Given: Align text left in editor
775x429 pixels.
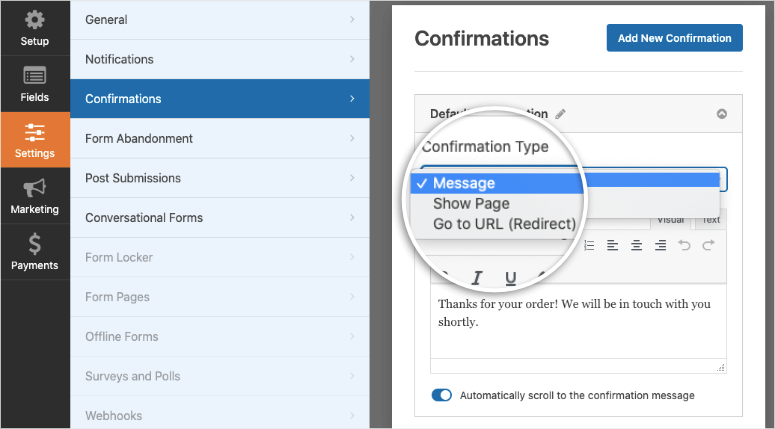Looking at the screenshot, I should pyautogui.click(x=612, y=245).
